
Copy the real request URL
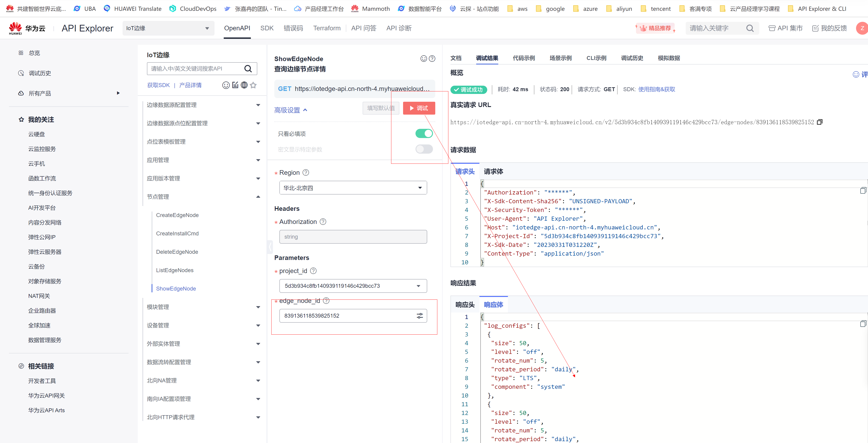820,122
